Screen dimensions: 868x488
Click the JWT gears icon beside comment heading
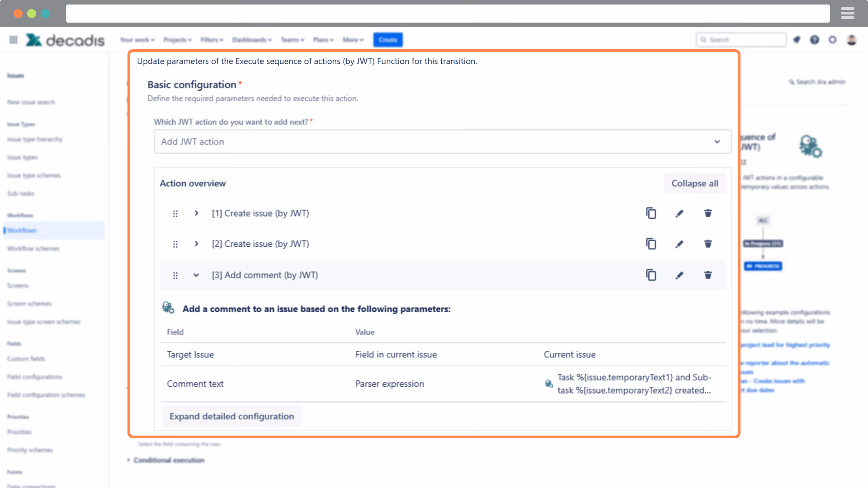(x=168, y=308)
